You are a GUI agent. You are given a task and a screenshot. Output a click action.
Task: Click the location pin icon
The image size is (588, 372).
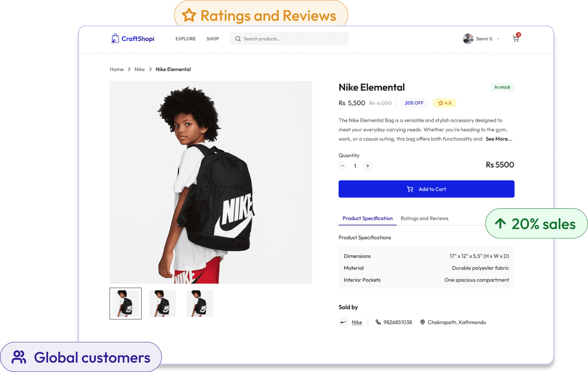(x=422, y=323)
